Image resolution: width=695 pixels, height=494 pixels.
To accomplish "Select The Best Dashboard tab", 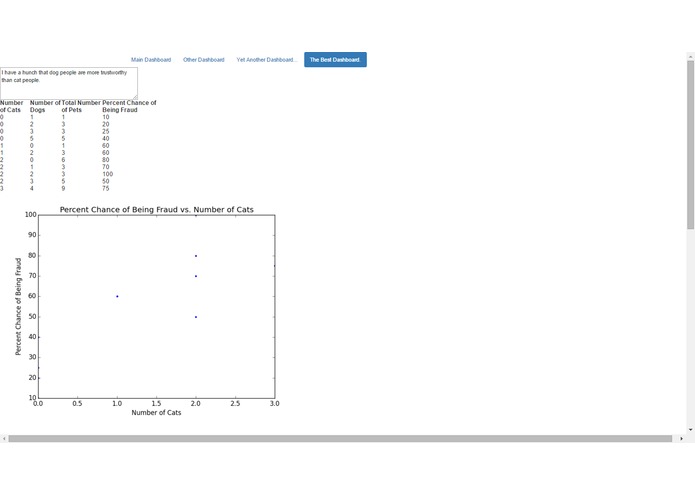I will coord(335,60).
